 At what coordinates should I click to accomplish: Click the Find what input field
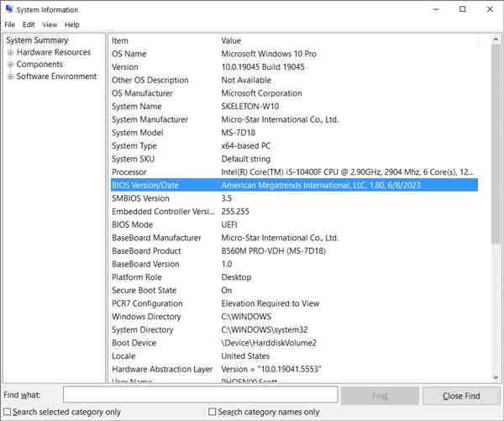click(x=200, y=395)
